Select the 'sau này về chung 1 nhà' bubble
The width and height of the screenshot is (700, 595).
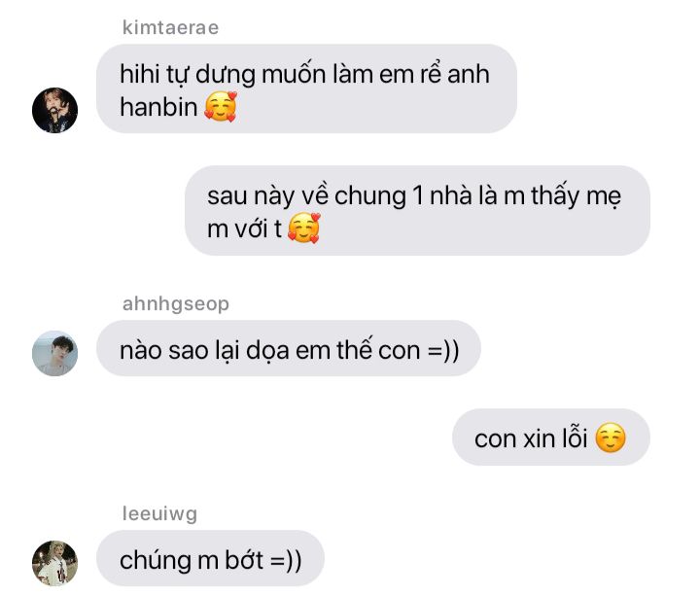coord(417,210)
